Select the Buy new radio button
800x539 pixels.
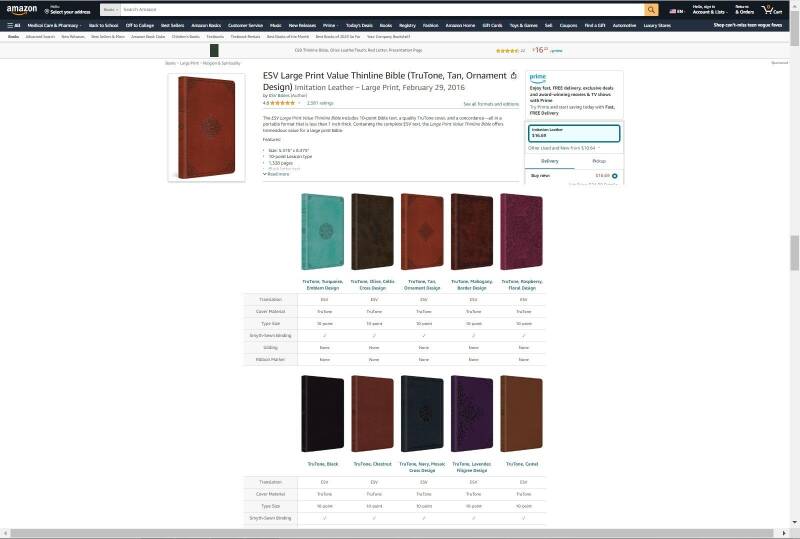point(614,176)
